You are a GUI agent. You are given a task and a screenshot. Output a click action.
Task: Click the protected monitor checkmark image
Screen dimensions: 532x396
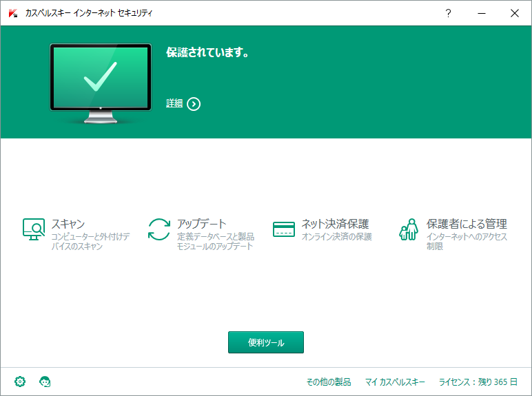101,83
